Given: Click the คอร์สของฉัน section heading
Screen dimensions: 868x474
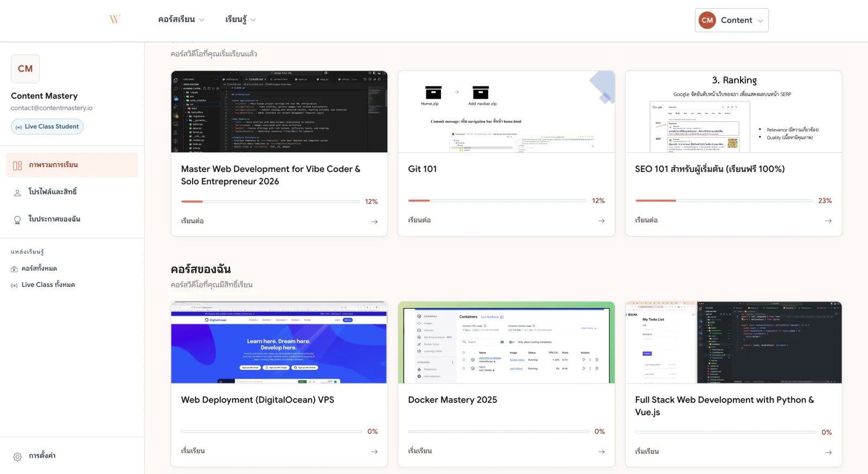Looking at the screenshot, I should coord(201,269).
